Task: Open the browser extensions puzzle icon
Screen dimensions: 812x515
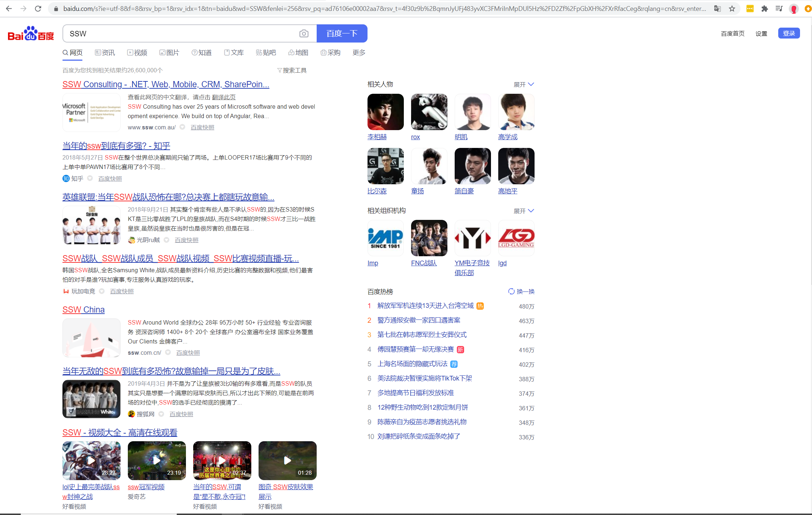Action: click(x=764, y=8)
